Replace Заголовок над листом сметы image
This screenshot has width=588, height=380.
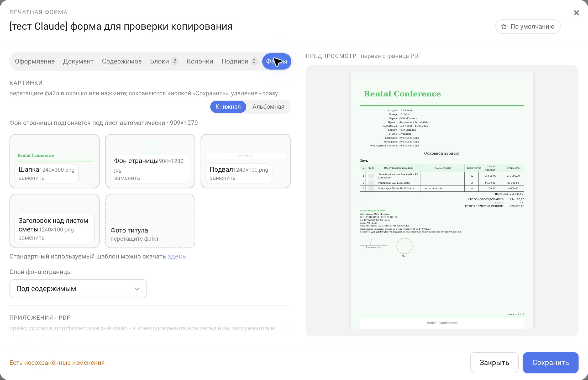(31, 238)
